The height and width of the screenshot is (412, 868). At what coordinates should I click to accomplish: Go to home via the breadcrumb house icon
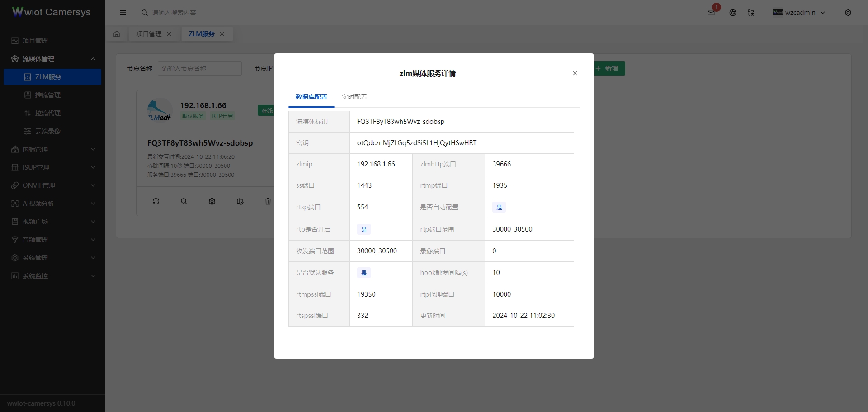[117, 33]
